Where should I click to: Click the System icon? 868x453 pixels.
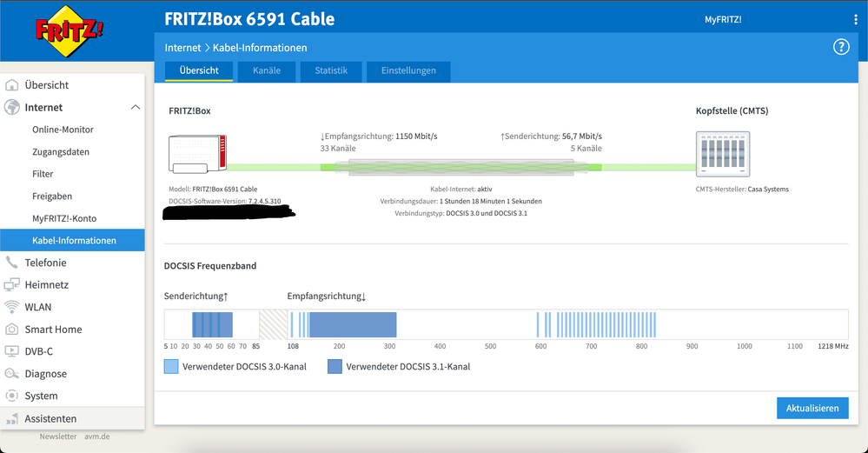click(11, 396)
